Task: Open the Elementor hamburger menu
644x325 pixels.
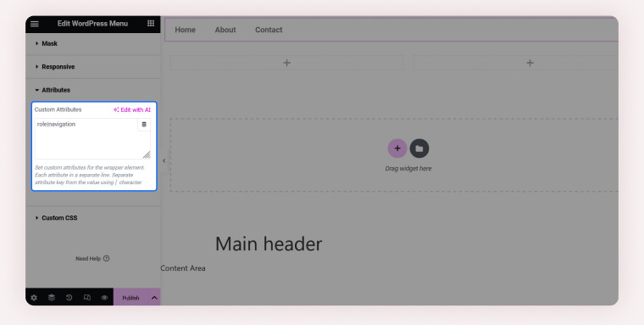Action: click(x=35, y=24)
